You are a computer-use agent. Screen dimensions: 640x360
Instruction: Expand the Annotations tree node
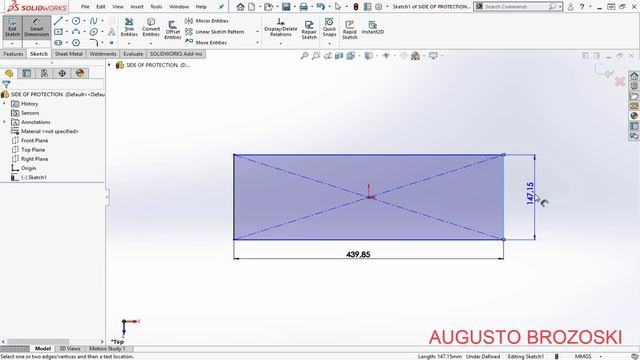pos(4,122)
